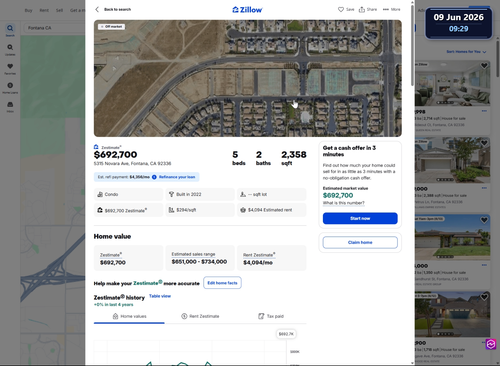Click the Zillow logo in the listing header
This screenshot has height=366, width=500.
(x=247, y=10)
